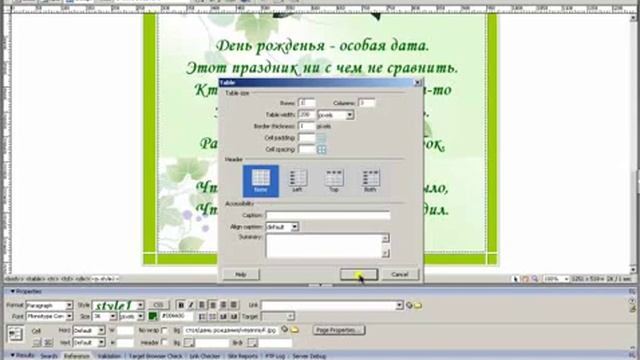Click the merge selected cells icon
The width and height of the screenshot is (640, 360).
click(x=37, y=342)
